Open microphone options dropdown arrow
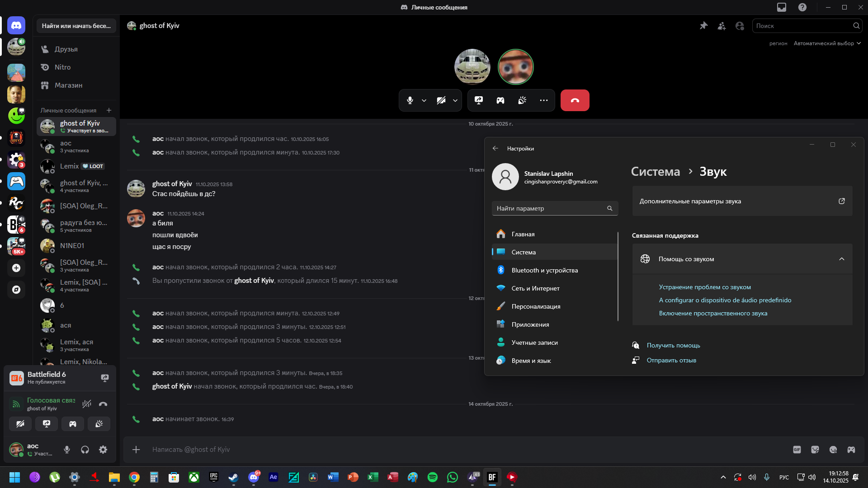 click(x=424, y=100)
